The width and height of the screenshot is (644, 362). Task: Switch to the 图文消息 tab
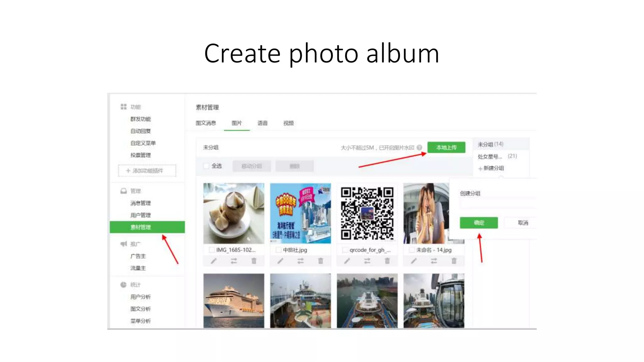coord(206,123)
